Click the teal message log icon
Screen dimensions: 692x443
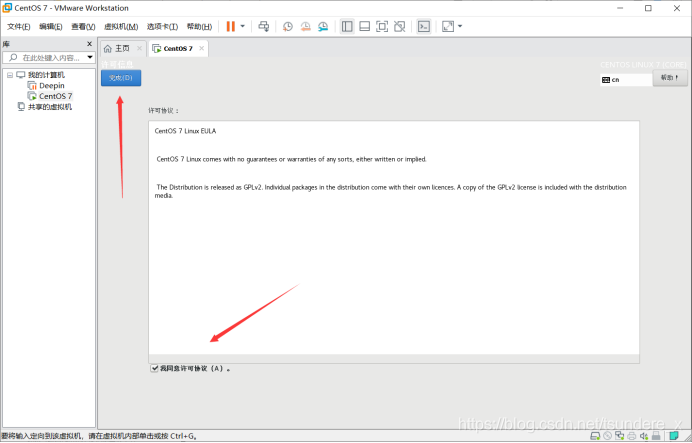pyautogui.click(x=673, y=436)
